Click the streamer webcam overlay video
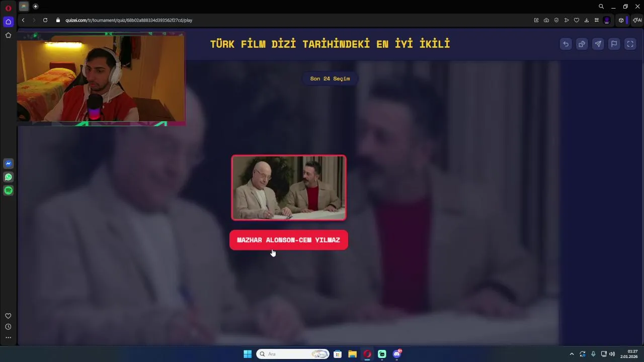 click(101, 79)
